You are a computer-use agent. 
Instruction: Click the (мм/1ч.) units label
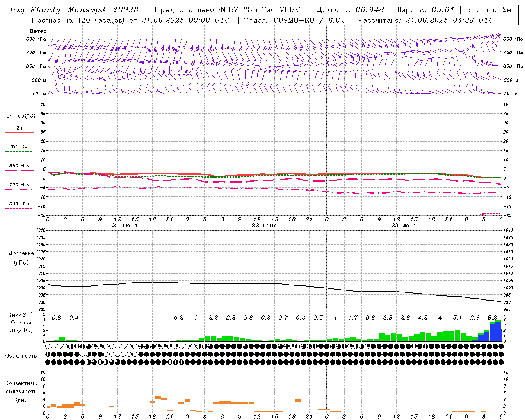pyautogui.click(x=21, y=330)
